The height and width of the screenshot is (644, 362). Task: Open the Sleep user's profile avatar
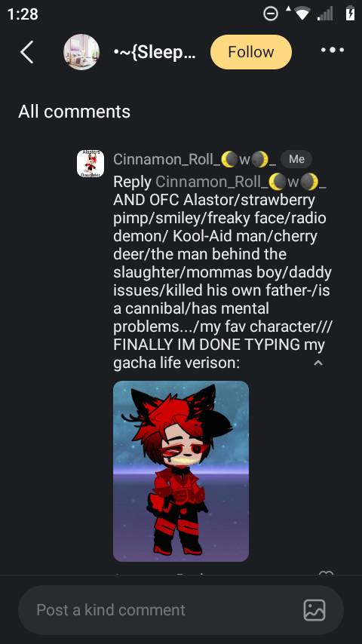pyautogui.click(x=81, y=52)
